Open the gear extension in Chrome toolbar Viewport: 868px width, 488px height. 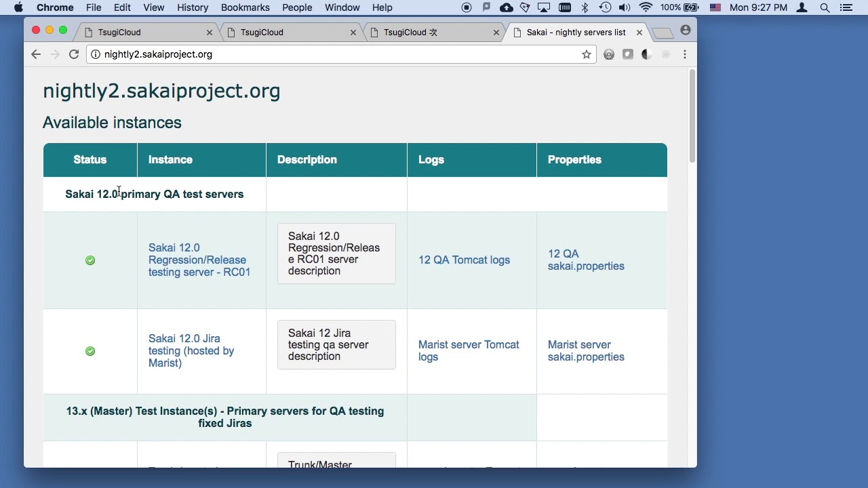pos(609,54)
